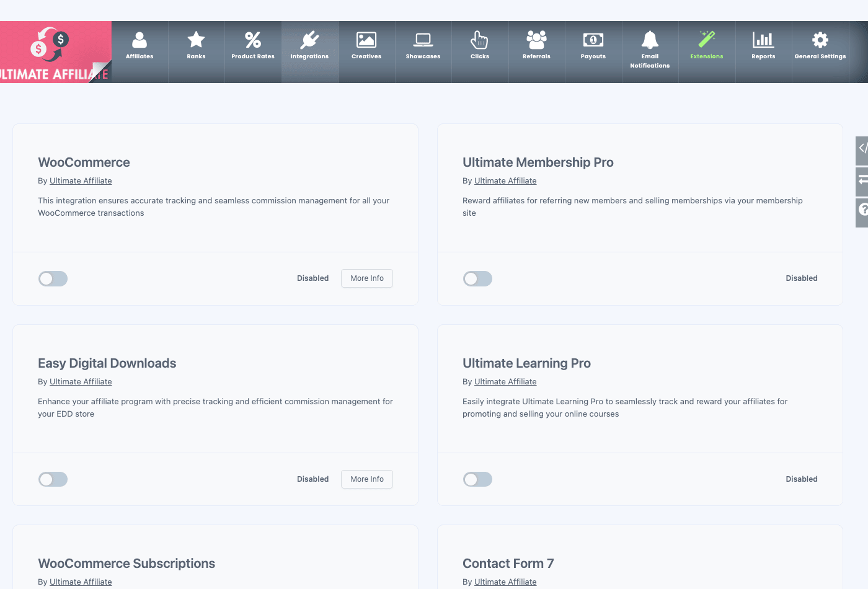This screenshot has width=868, height=589.
Task: Open Ultimate Affiliate link under Ultimate Learning Pro
Action: [505, 382]
